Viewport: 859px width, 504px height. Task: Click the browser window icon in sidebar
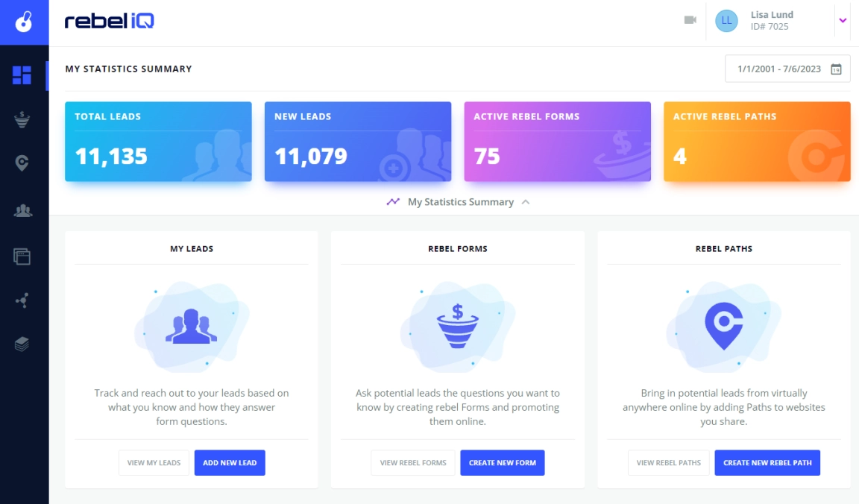(22, 256)
